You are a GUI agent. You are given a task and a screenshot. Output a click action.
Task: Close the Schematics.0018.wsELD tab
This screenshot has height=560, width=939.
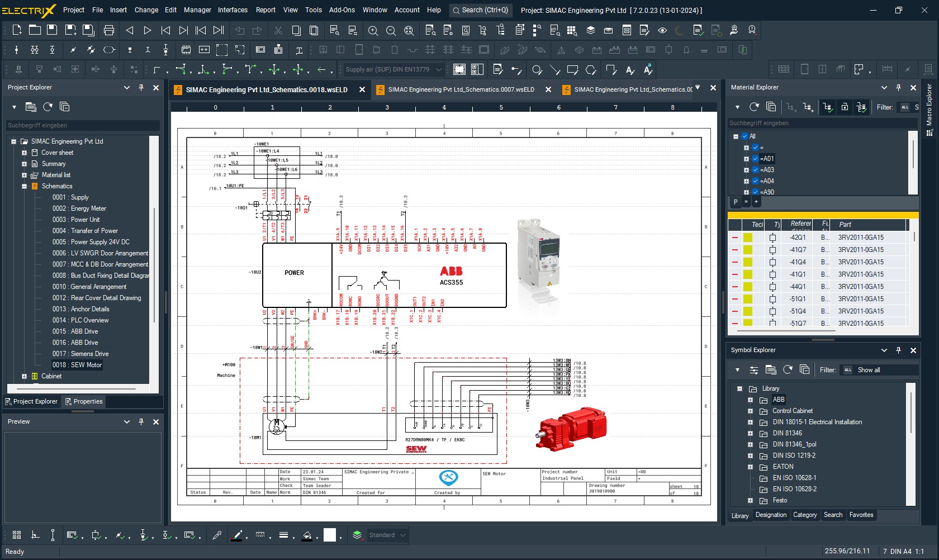click(x=362, y=89)
